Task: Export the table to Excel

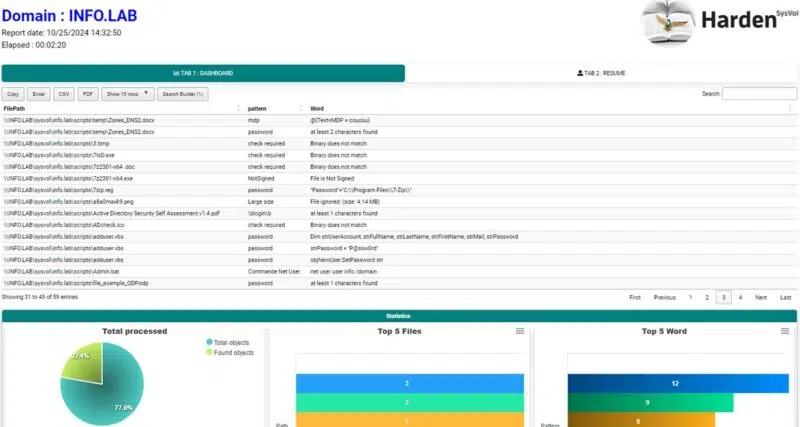Action: [39, 94]
